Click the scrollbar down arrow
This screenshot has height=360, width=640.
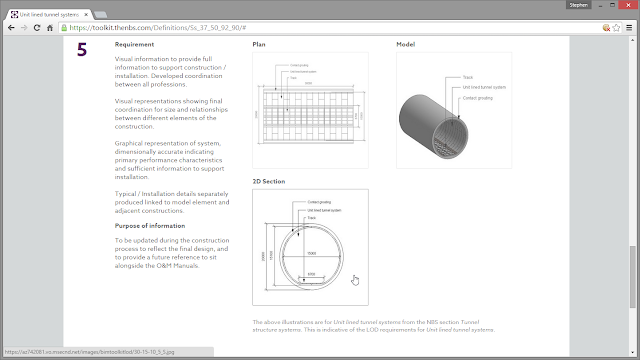(633, 353)
